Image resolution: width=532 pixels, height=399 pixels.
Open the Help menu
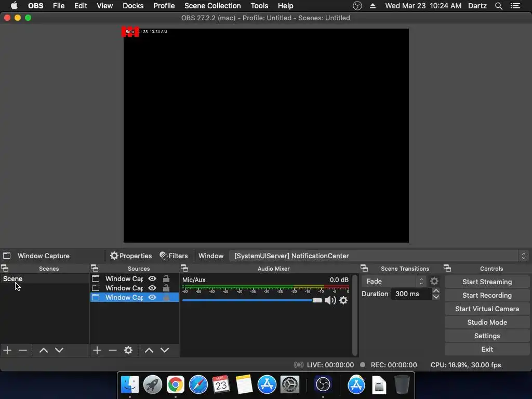click(x=285, y=6)
